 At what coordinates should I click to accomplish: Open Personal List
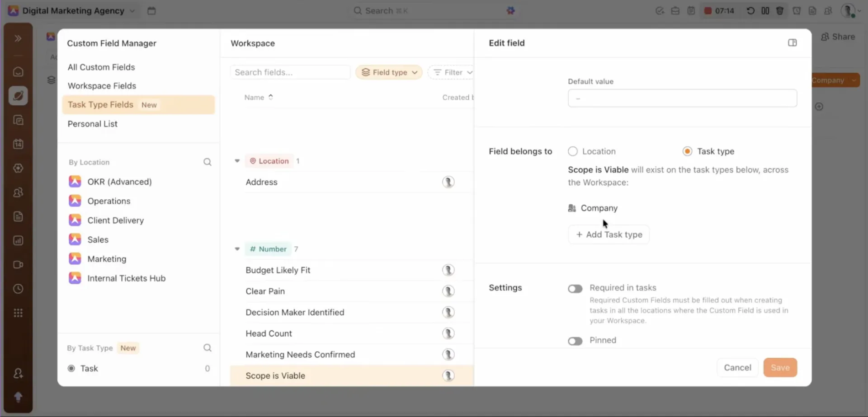point(92,124)
